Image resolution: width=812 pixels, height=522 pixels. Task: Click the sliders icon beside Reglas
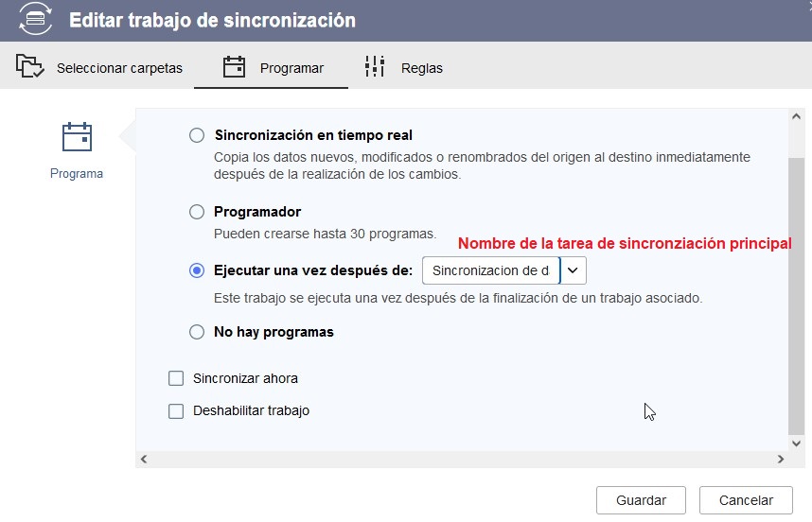(x=375, y=67)
